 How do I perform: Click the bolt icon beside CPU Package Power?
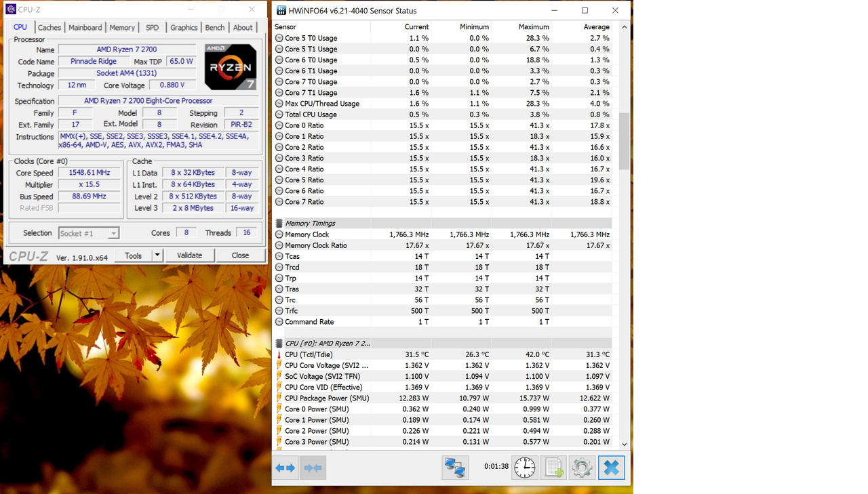coord(279,398)
